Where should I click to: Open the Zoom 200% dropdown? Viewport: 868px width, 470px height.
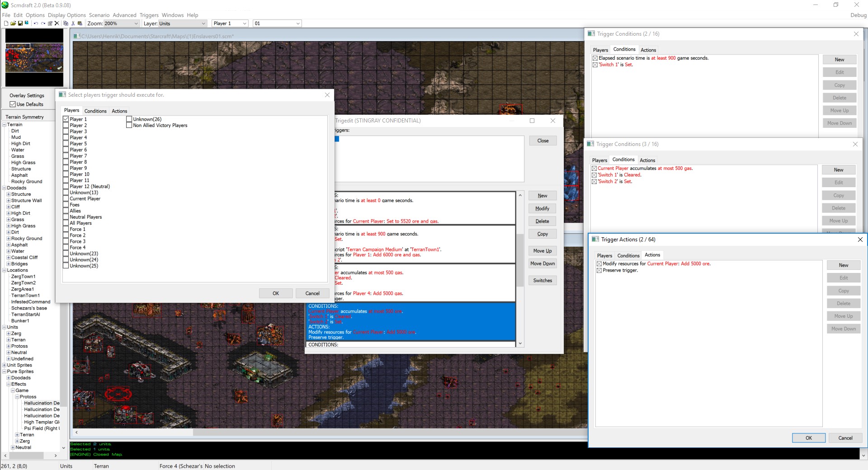pyautogui.click(x=136, y=23)
